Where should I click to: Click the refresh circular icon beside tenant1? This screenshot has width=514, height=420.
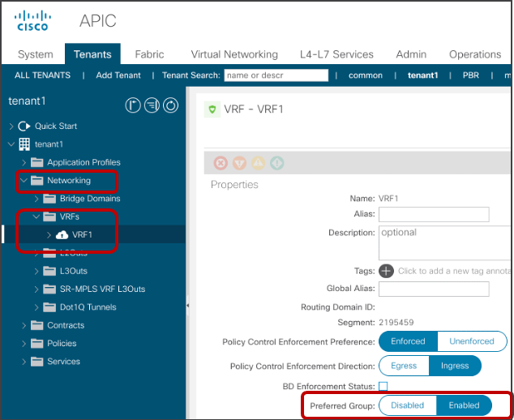[x=171, y=105]
